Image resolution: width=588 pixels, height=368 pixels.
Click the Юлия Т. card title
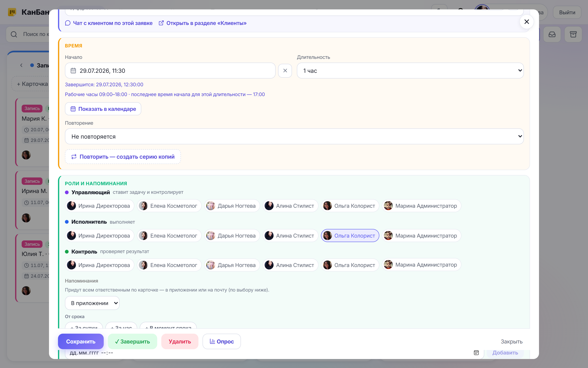(35, 254)
